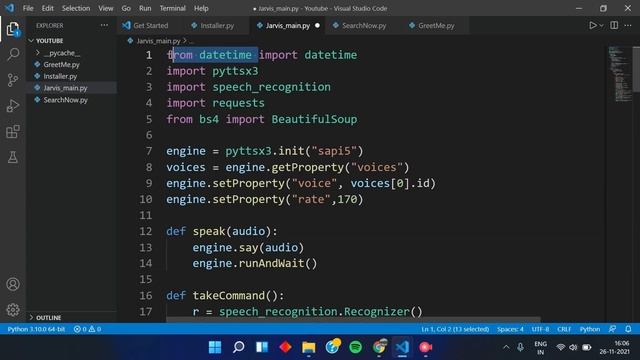The image size is (640, 360).
Task: Open the Search view in activity bar
Action: [x=13, y=54]
